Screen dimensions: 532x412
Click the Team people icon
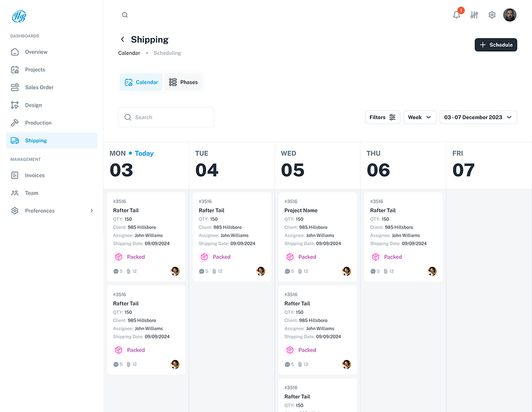coord(15,193)
